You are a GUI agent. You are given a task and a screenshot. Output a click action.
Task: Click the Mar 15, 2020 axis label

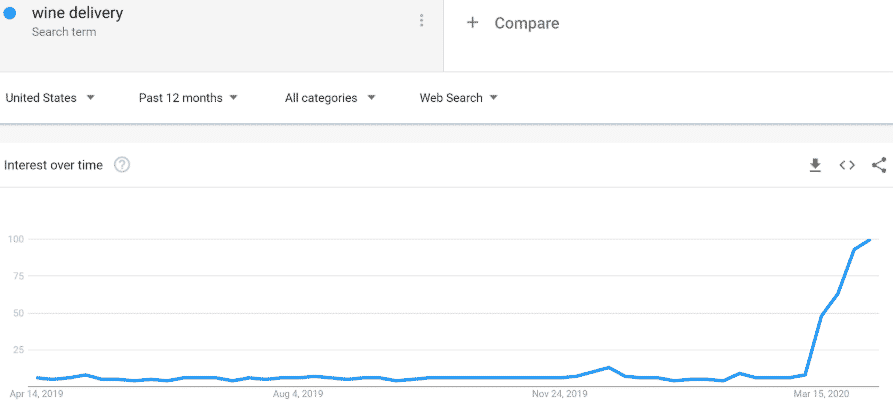pyautogui.click(x=820, y=394)
